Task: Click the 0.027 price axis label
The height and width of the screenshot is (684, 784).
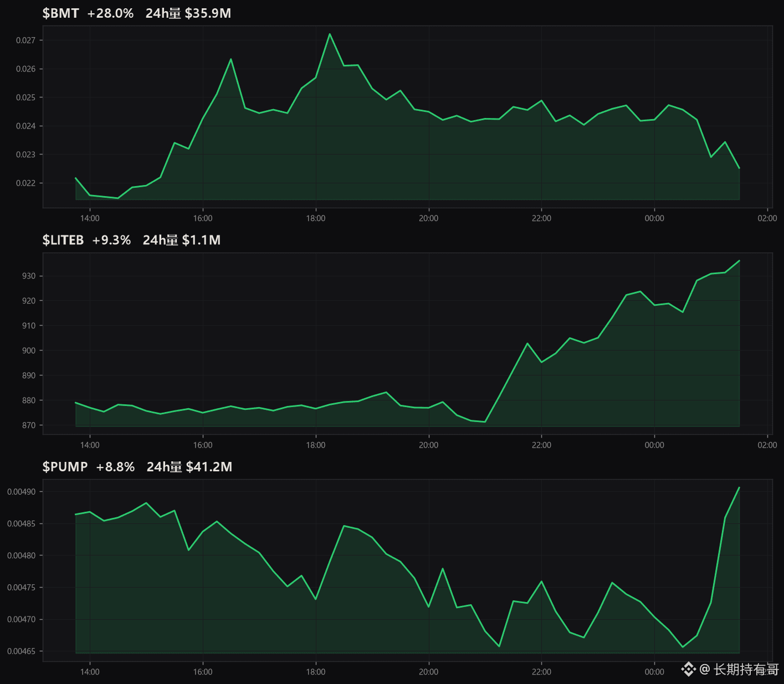Action: pyautogui.click(x=25, y=40)
